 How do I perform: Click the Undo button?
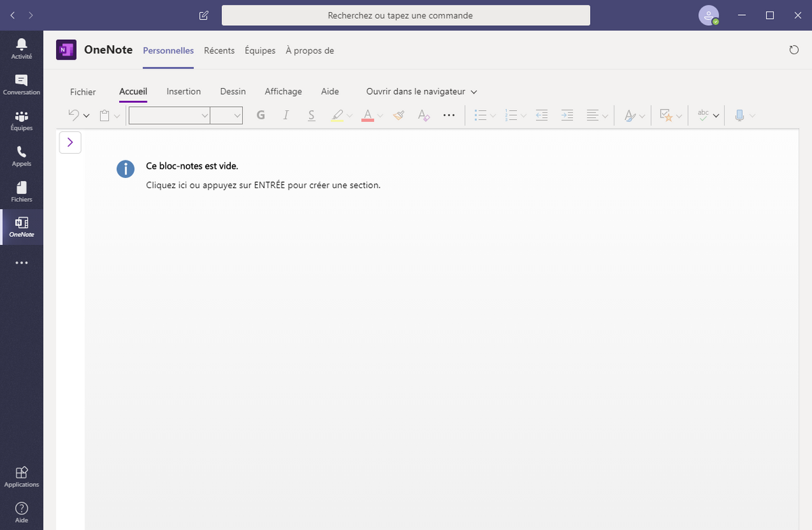pyautogui.click(x=74, y=116)
